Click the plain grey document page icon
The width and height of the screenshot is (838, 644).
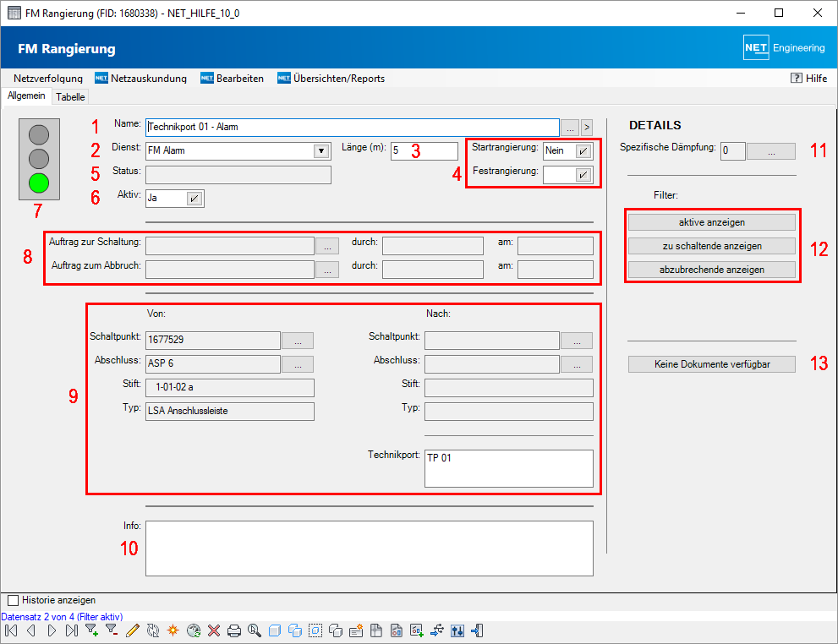point(376,630)
